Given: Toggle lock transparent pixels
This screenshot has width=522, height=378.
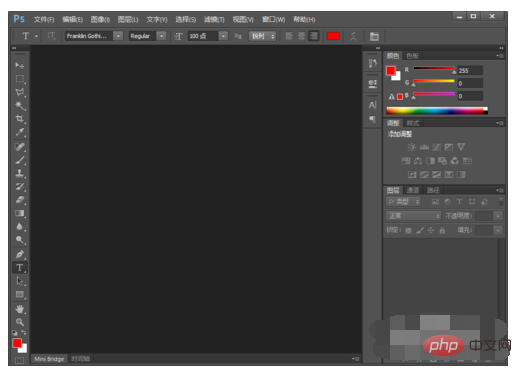Looking at the screenshot, I should tap(408, 230).
